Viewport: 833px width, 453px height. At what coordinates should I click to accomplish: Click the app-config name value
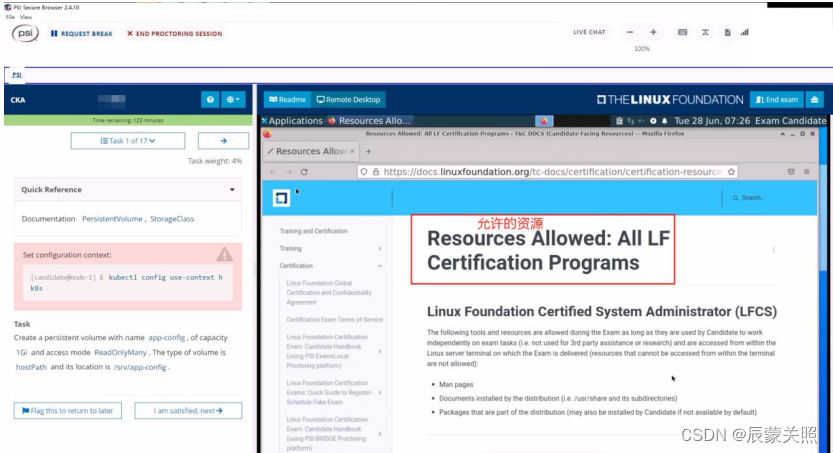pyautogui.click(x=166, y=338)
